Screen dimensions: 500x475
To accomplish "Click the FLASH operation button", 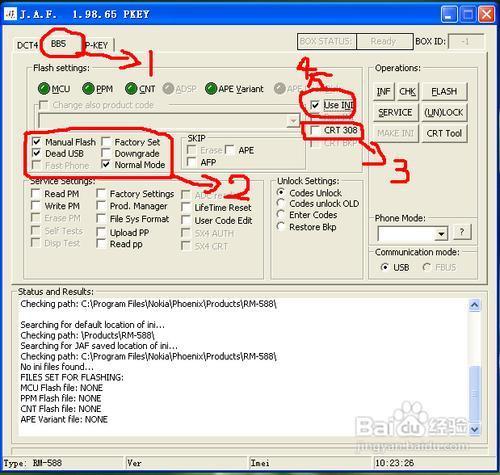I will (x=444, y=91).
